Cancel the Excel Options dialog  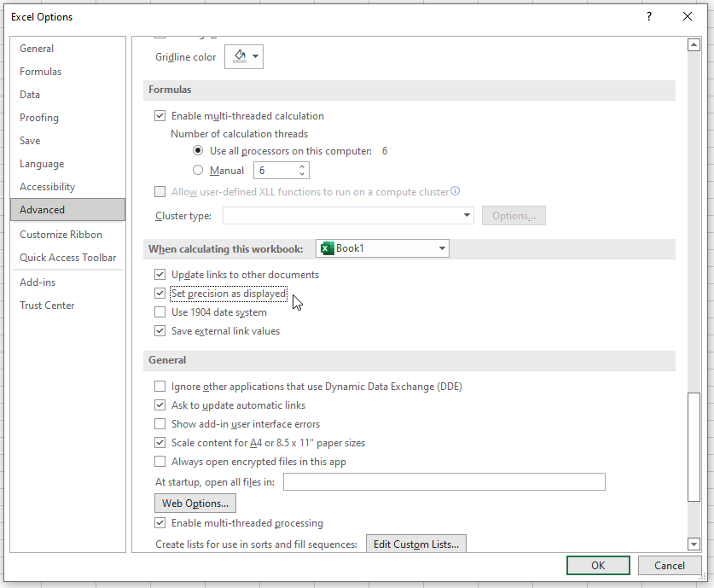point(670,566)
